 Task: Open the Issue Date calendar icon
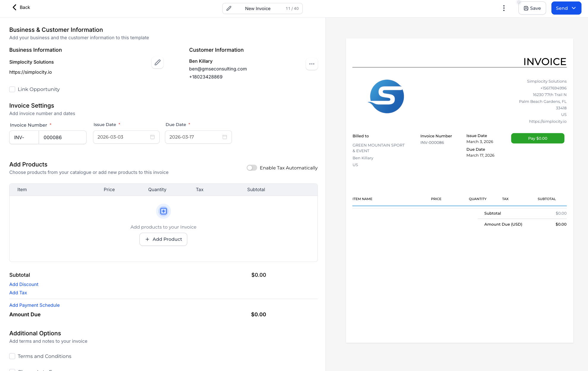[152, 137]
